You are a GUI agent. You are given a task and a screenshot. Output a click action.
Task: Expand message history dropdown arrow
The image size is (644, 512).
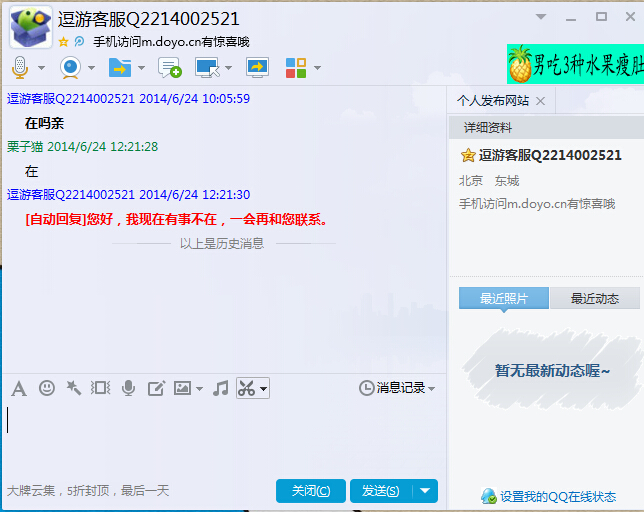[431, 388]
